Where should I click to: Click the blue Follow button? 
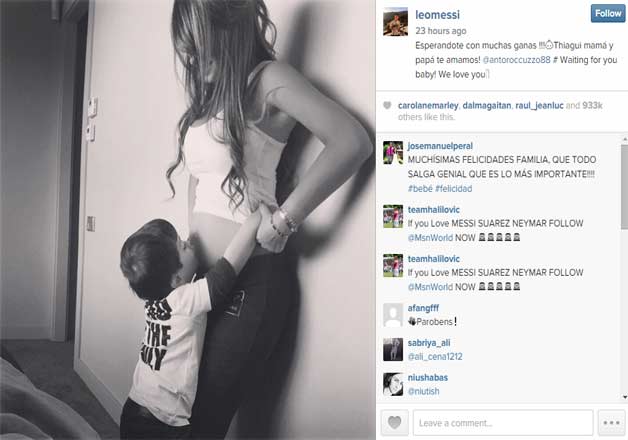click(608, 13)
